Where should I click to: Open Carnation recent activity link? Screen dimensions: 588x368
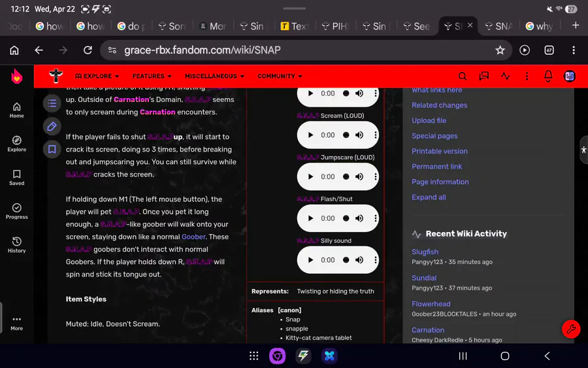click(428, 330)
